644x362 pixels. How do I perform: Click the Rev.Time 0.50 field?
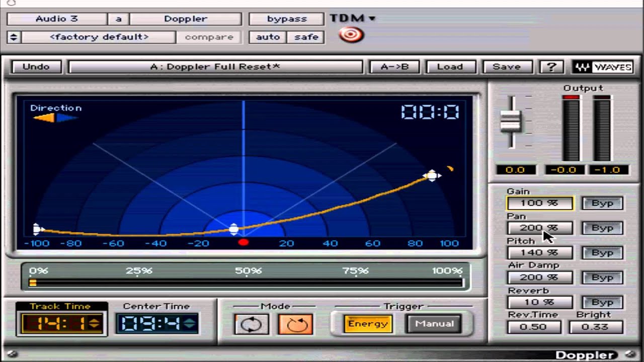[x=533, y=327]
